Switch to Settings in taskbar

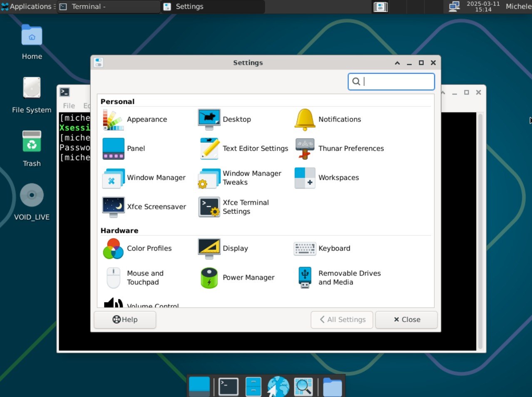point(213,7)
